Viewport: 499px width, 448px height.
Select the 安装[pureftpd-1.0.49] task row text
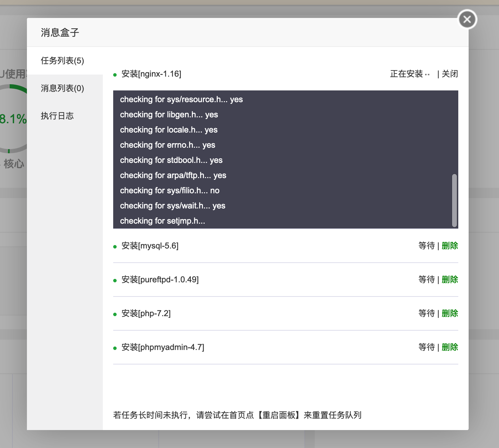160,280
